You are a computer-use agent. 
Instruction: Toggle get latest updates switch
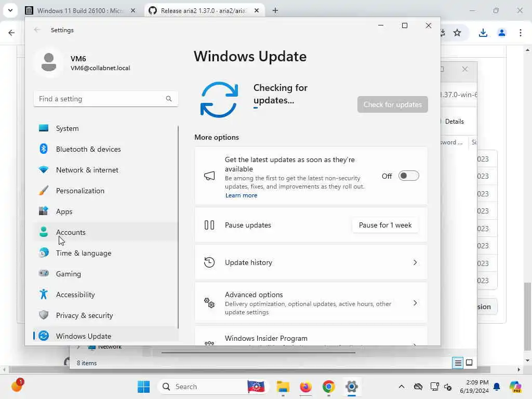pyautogui.click(x=408, y=176)
